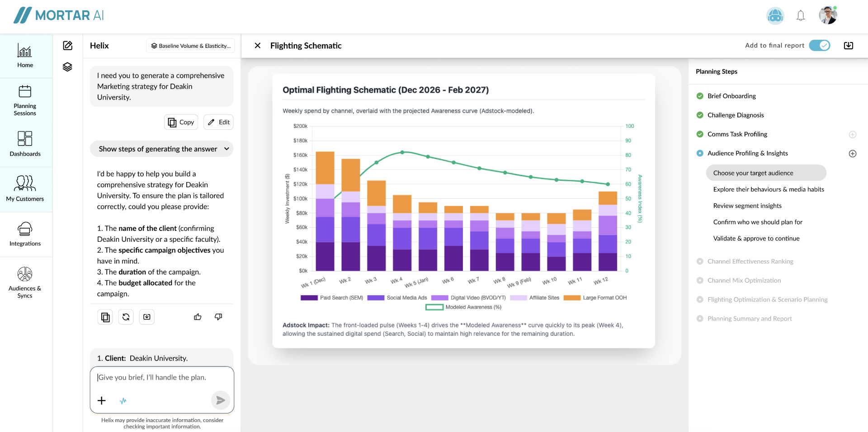Go to Dashboards in sidebar
The height and width of the screenshot is (432, 868).
(25, 144)
